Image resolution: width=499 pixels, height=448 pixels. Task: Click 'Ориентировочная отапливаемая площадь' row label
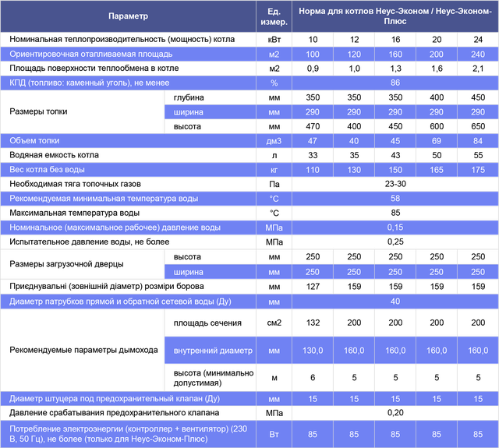(91, 54)
